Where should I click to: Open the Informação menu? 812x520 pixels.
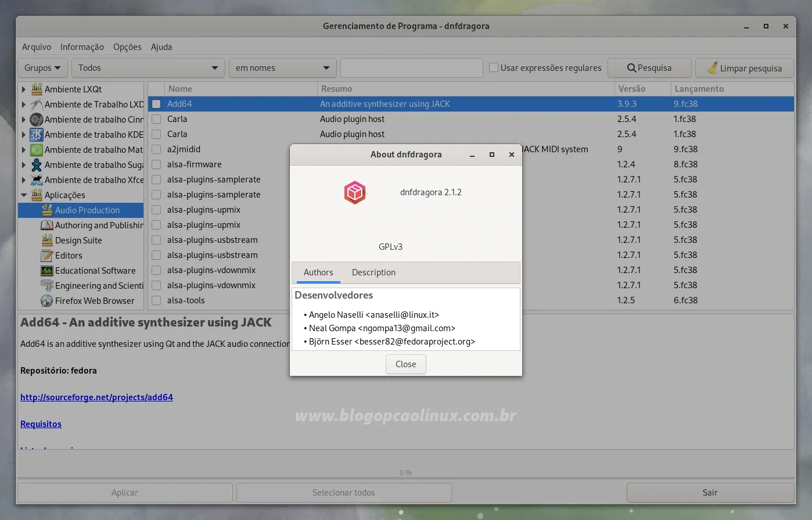(x=82, y=47)
